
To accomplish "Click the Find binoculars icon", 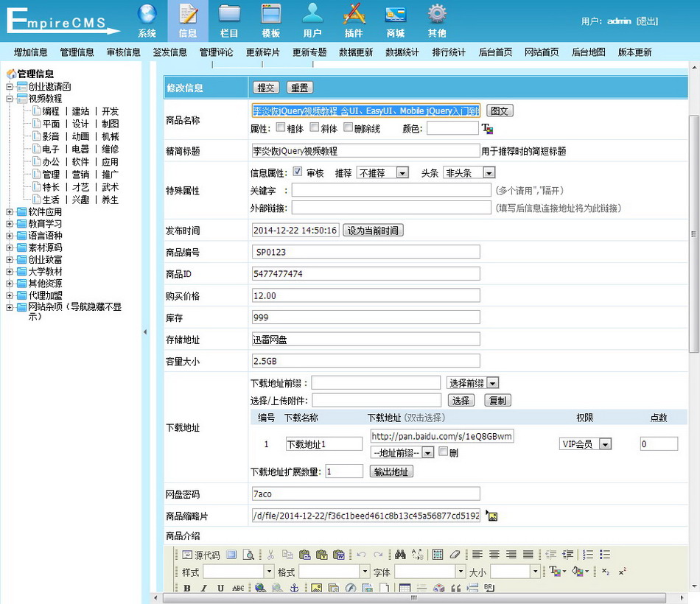I will (400, 555).
